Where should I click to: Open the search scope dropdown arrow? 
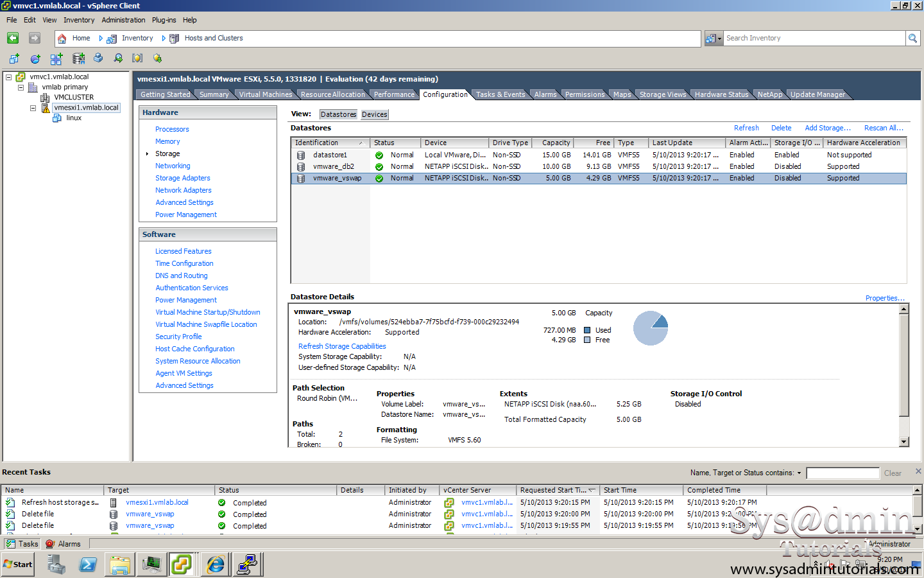click(x=719, y=39)
